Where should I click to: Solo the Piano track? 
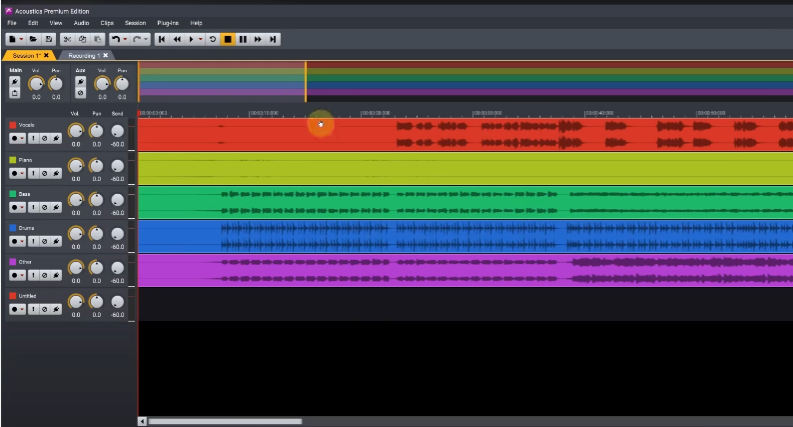pos(33,173)
